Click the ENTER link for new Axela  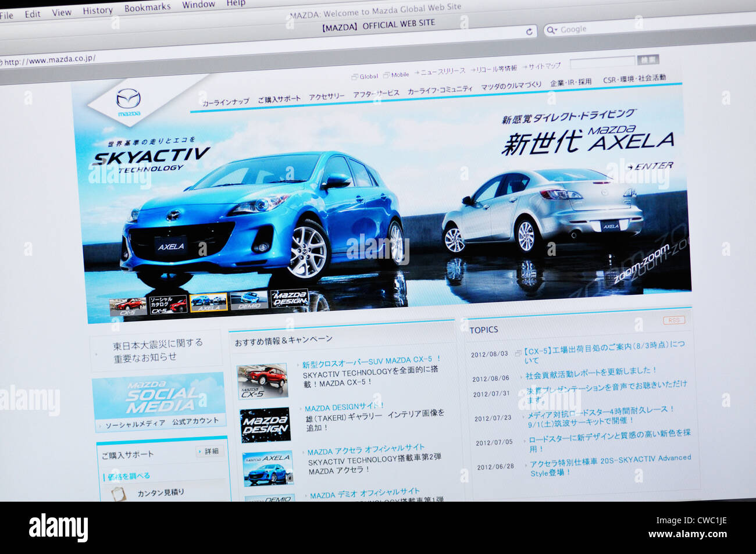tap(650, 166)
